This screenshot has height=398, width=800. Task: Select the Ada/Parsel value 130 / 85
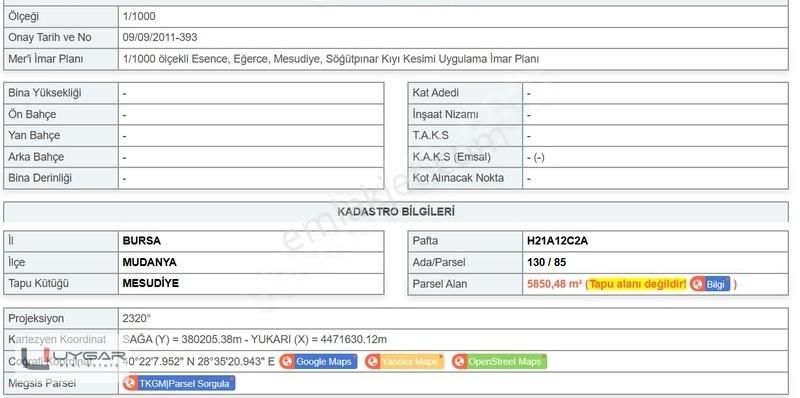[x=546, y=263]
